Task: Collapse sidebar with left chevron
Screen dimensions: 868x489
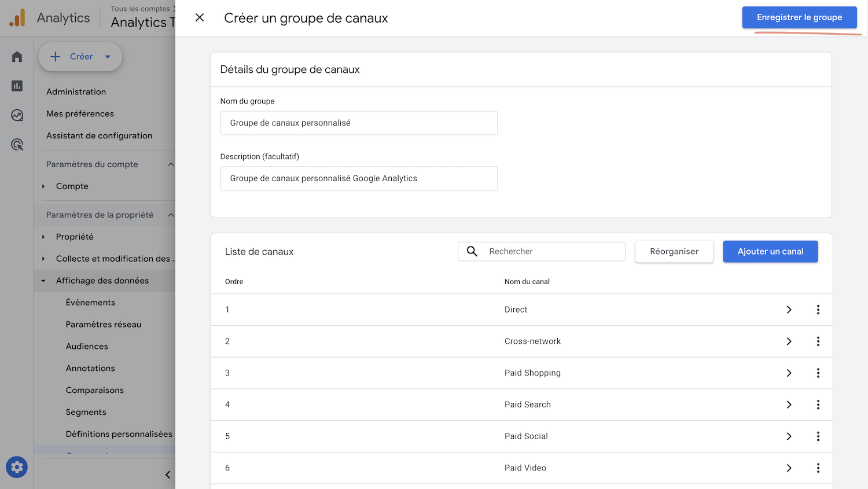Action: point(168,475)
